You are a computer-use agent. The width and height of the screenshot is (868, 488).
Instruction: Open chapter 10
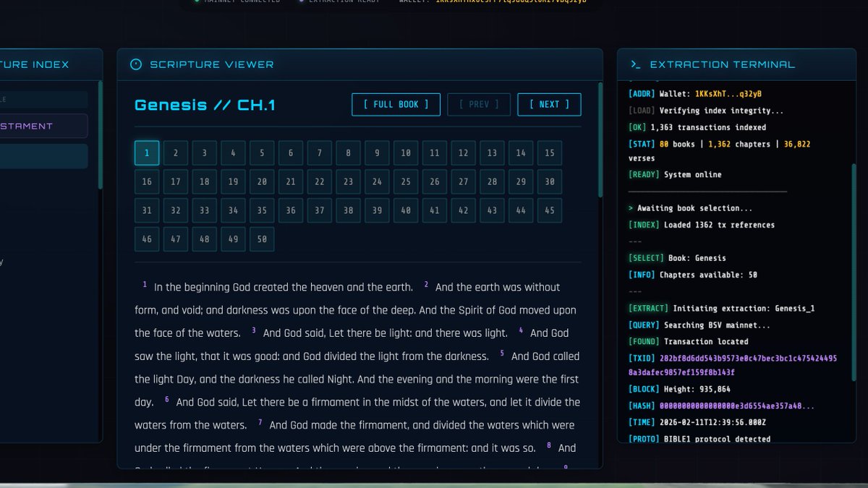click(x=405, y=153)
